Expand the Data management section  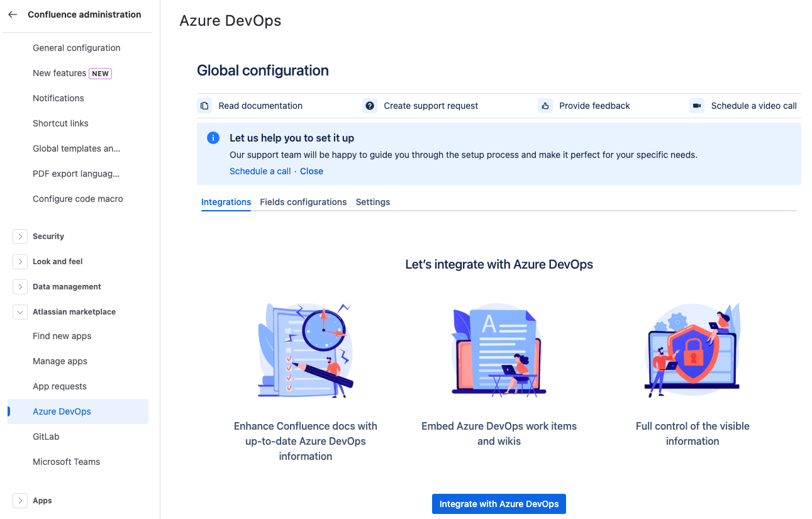click(20, 287)
